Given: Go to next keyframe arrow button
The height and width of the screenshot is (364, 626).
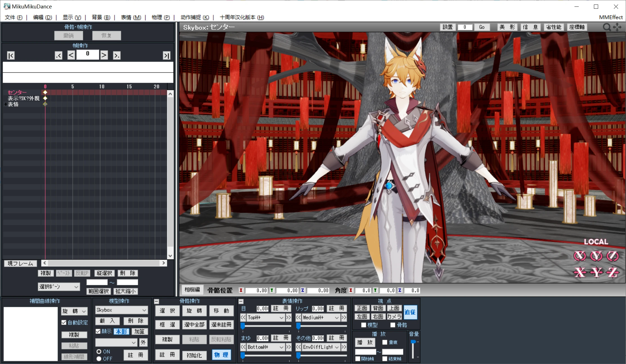Looking at the screenshot, I should point(117,55).
